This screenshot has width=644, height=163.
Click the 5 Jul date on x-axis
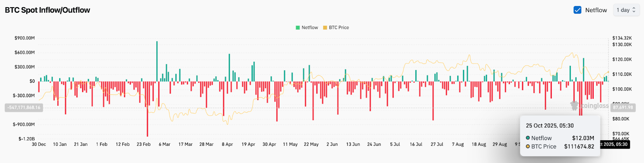click(395, 144)
